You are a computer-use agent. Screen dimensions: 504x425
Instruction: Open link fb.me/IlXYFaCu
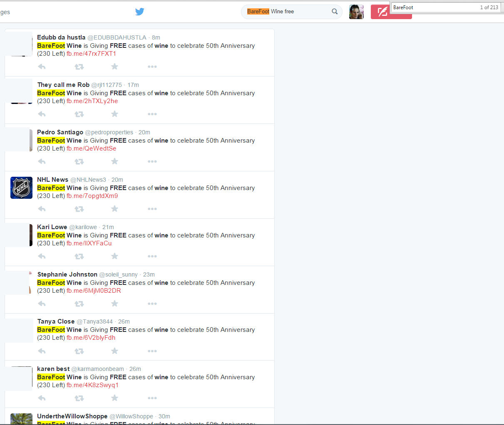click(x=89, y=243)
